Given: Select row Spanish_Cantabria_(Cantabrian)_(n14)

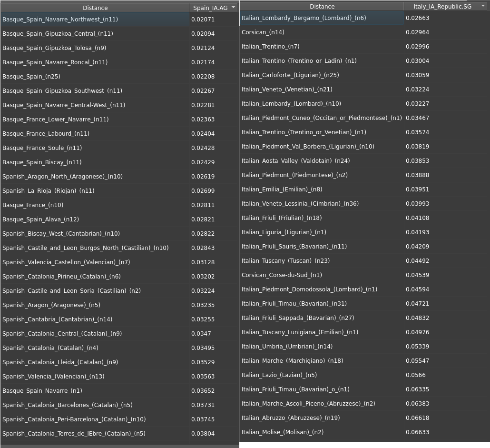Looking at the screenshot, I should point(120,319).
